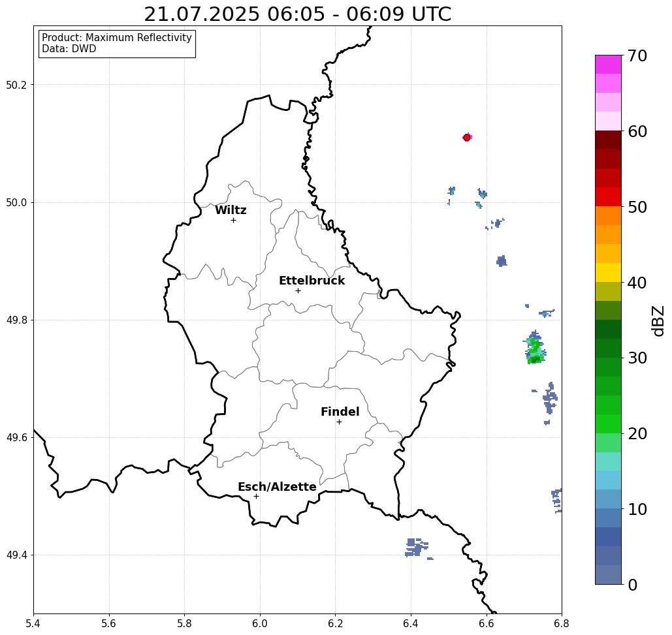Click the Findel station label

tap(340, 412)
